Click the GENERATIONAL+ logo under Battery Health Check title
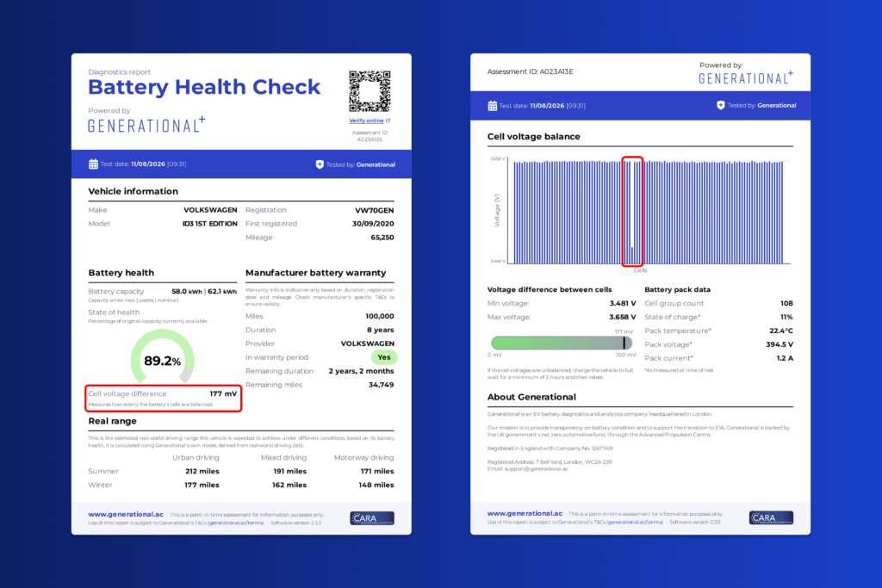The width and height of the screenshot is (882, 588). 146,125
